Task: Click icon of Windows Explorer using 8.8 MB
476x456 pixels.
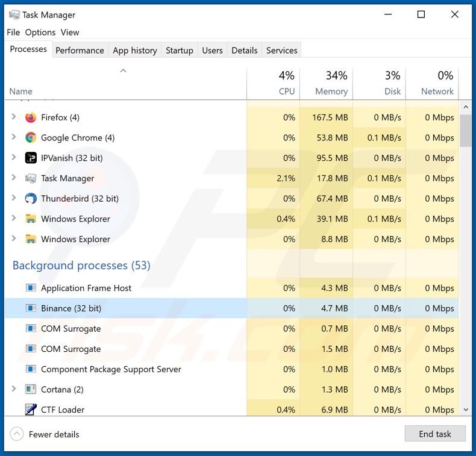Action: tap(31, 239)
